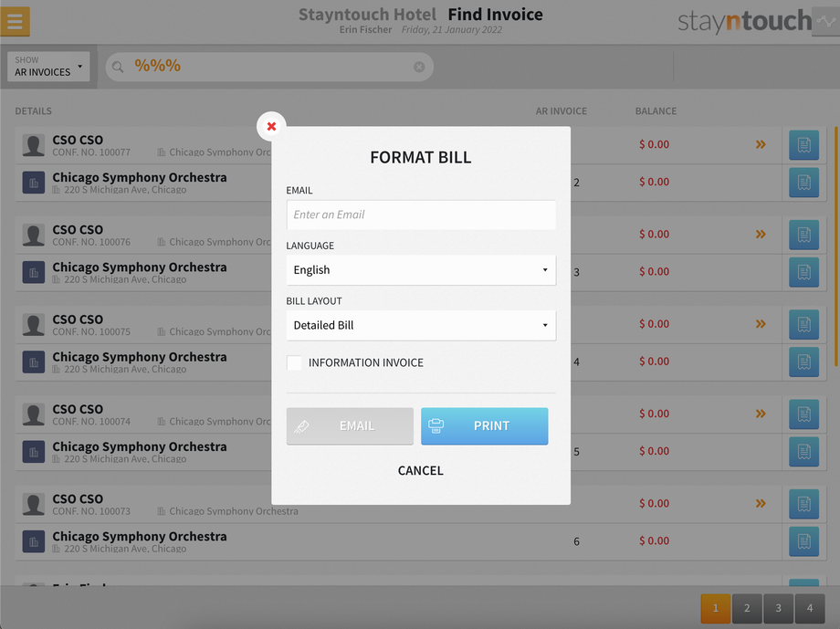This screenshot has height=629, width=840.
Task: Open bill icon for AR invoice 3 row
Action: coord(803,272)
